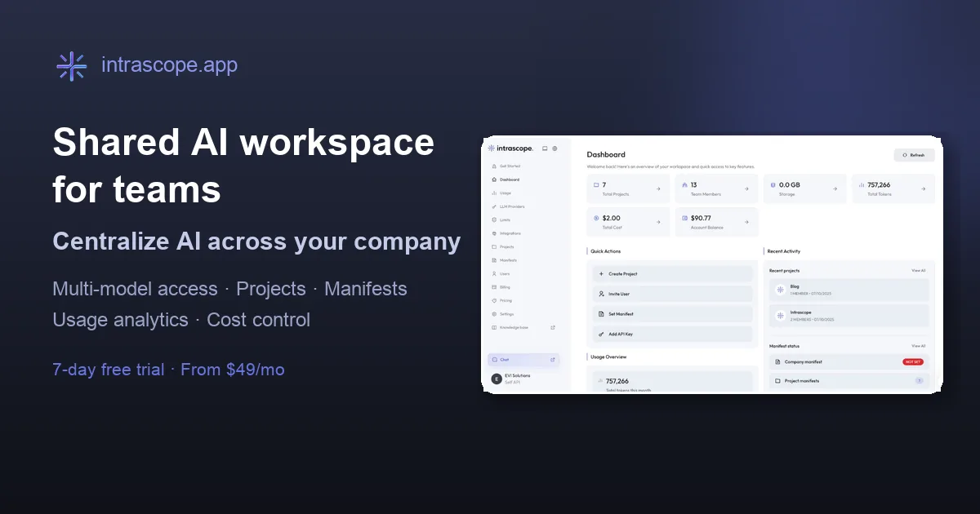Open the Total Projects card arrow
The image size is (980, 514).
click(x=658, y=188)
